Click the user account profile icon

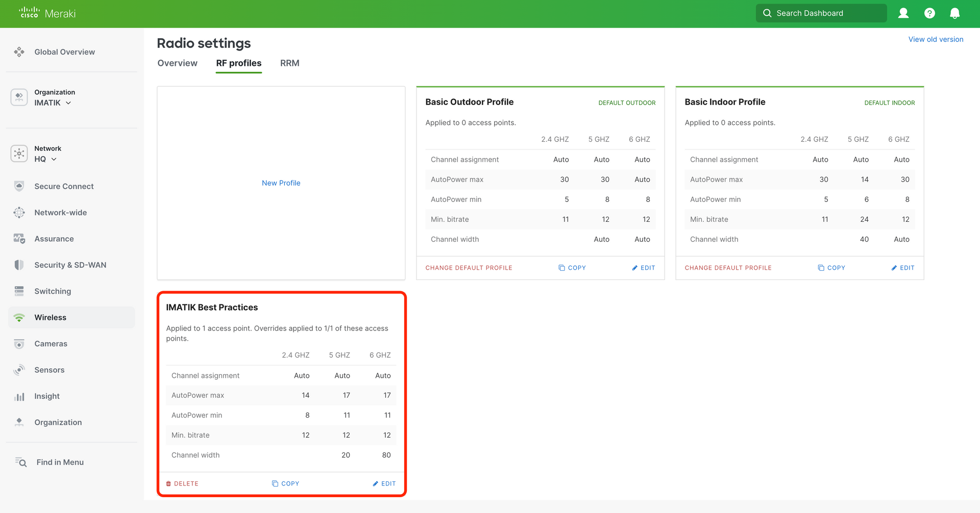[x=903, y=13]
